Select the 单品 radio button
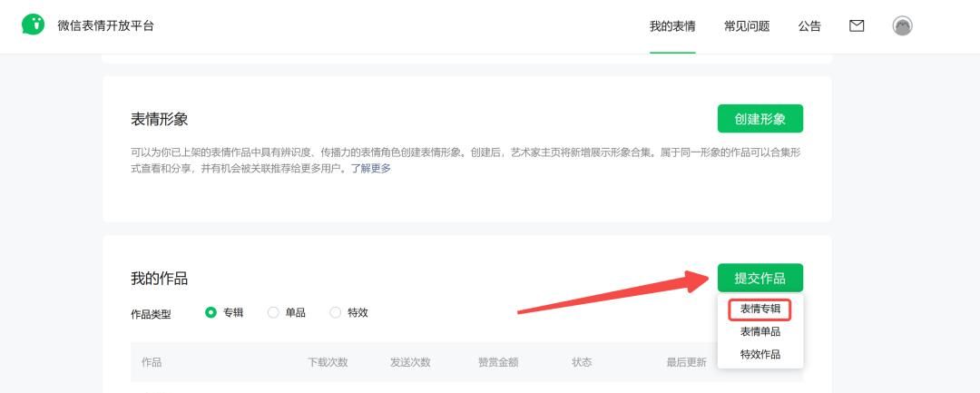 [x=273, y=312]
